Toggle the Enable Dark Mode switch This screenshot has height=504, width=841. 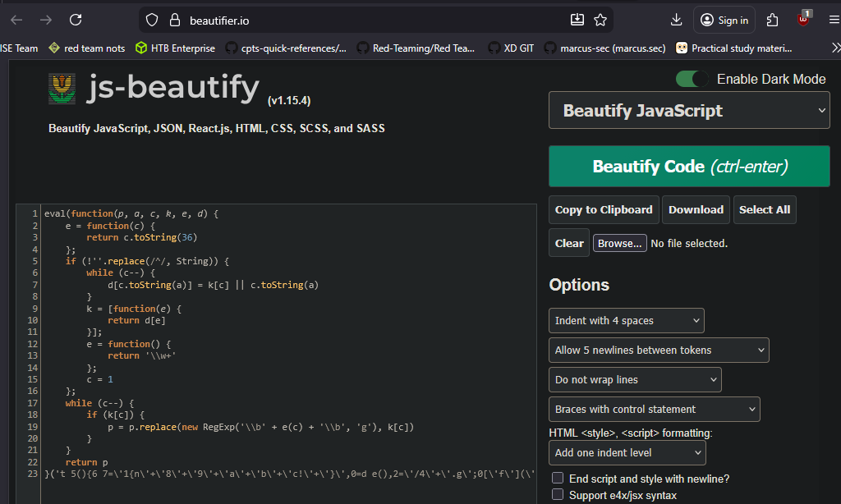point(692,79)
